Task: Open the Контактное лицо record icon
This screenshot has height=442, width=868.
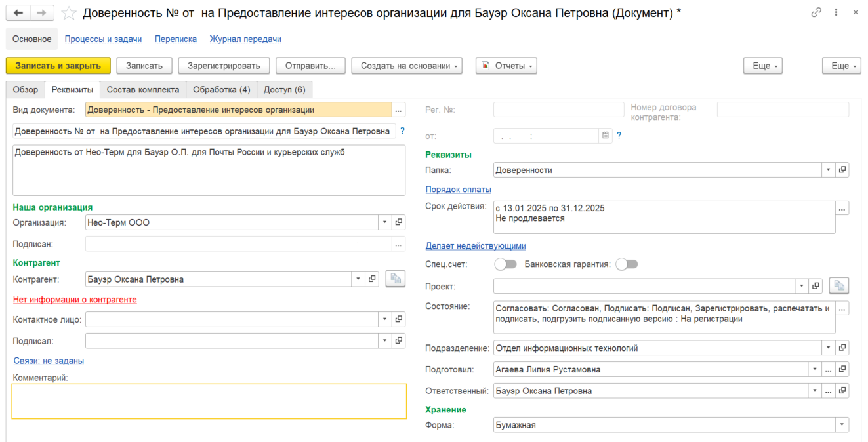Action: (398, 319)
